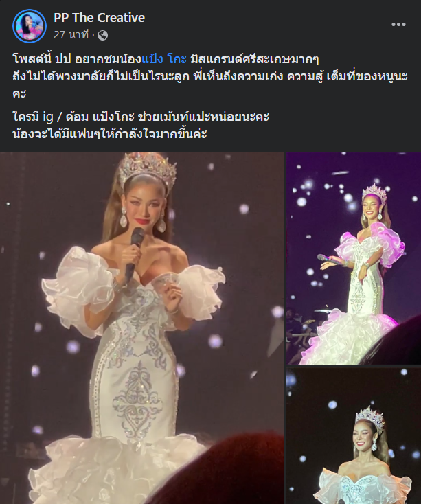421x504 pixels.
Task: Open the tagged แป้ง โกะ mention link
Action: (164, 59)
